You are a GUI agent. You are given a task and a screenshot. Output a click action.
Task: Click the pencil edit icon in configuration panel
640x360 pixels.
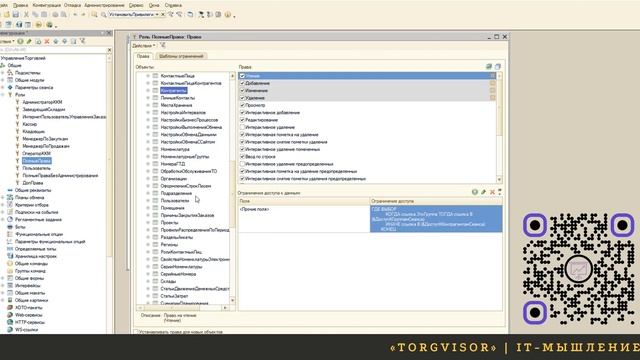(29, 41)
